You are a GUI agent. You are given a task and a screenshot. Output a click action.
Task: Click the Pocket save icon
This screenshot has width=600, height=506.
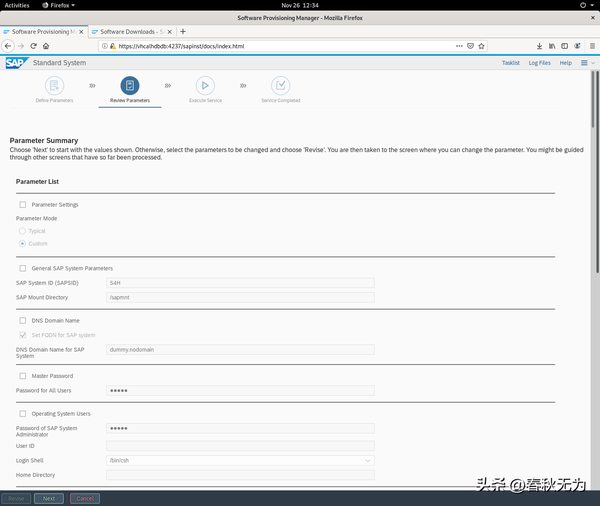tap(470, 46)
